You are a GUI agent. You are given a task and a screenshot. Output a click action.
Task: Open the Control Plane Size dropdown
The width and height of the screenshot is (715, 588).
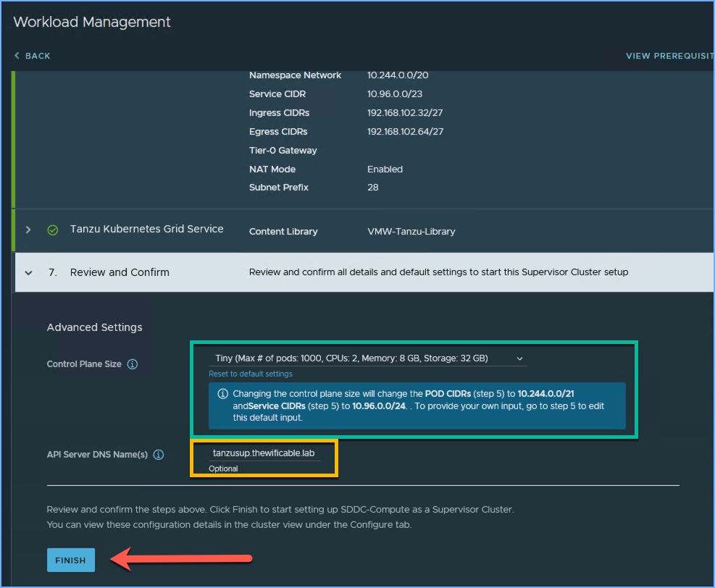point(367,358)
